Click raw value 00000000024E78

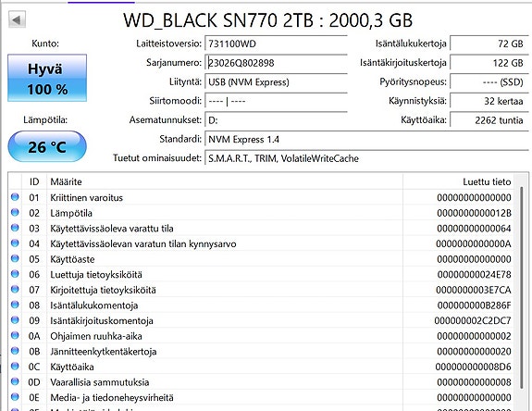click(474, 274)
